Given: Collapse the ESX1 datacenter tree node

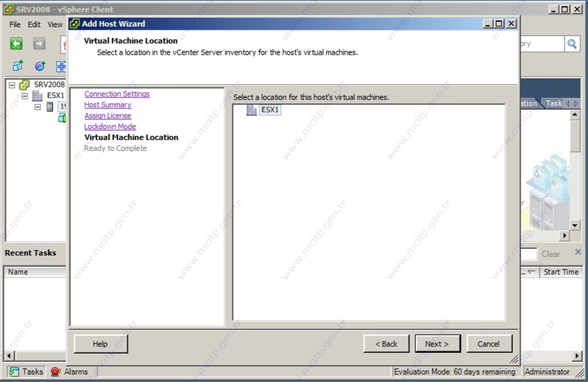Looking at the screenshot, I should [25, 96].
